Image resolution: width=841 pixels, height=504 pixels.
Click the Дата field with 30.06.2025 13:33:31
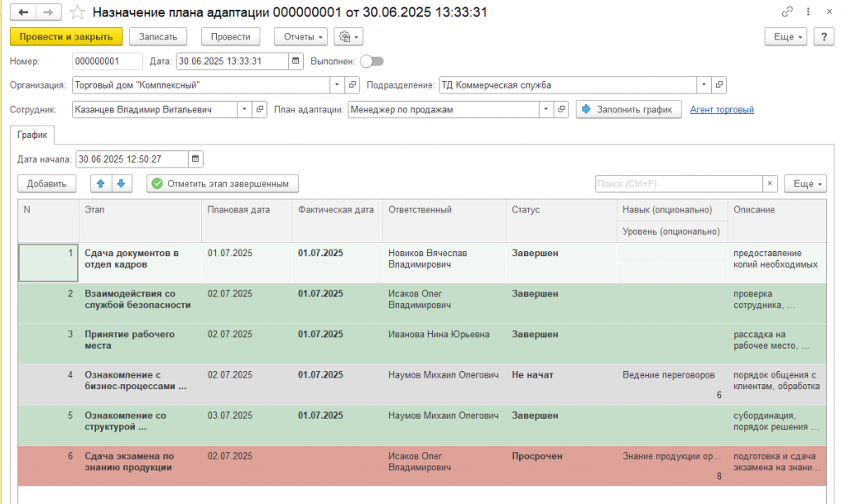[232, 61]
